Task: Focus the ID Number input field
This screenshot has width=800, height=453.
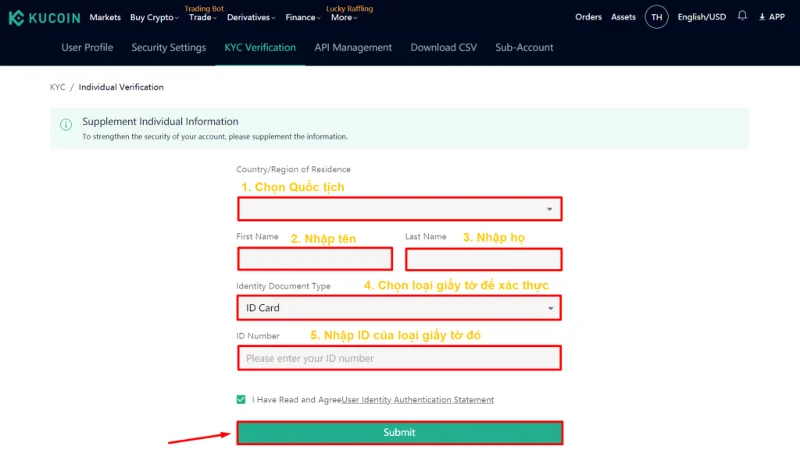Action: pyautogui.click(x=399, y=358)
